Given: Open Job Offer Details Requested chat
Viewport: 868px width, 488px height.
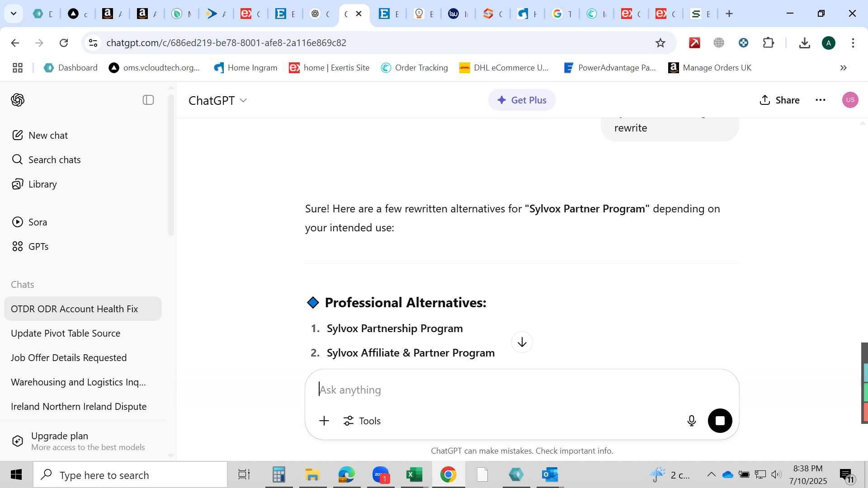Looking at the screenshot, I should tap(83, 357).
